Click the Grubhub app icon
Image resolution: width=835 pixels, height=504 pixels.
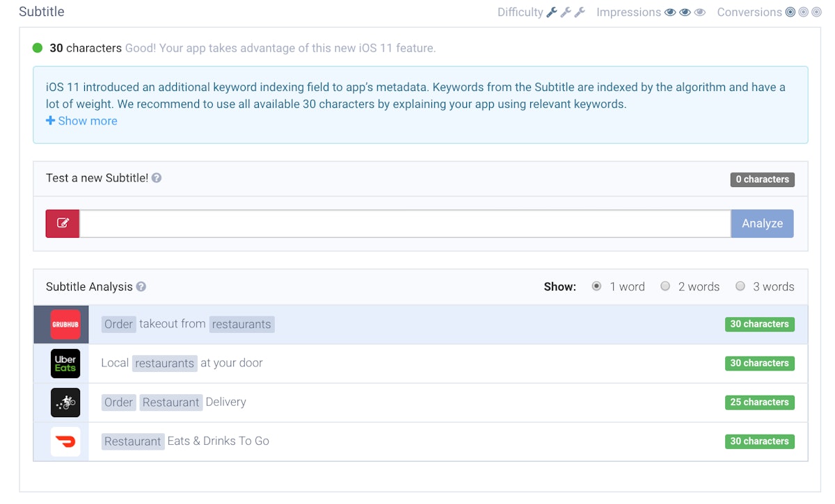(x=65, y=325)
